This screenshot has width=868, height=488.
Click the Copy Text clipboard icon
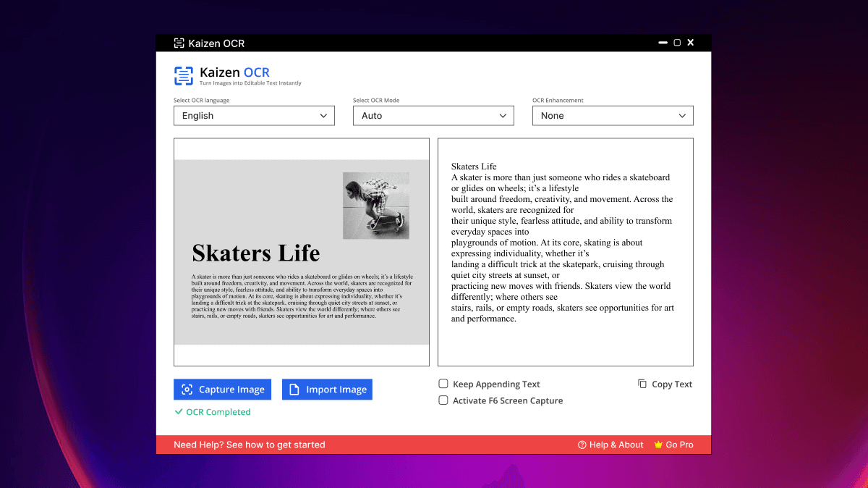pos(642,383)
